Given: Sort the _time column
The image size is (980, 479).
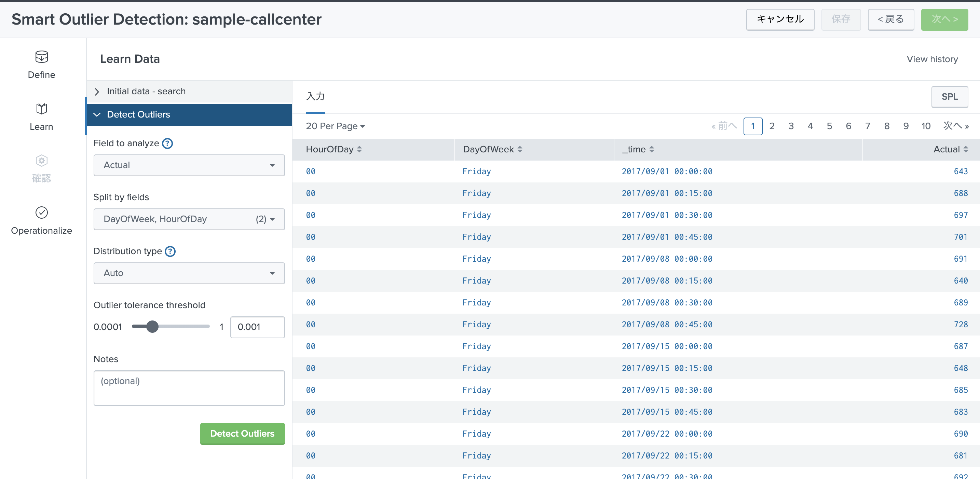Looking at the screenshot, I should (652, 149).
